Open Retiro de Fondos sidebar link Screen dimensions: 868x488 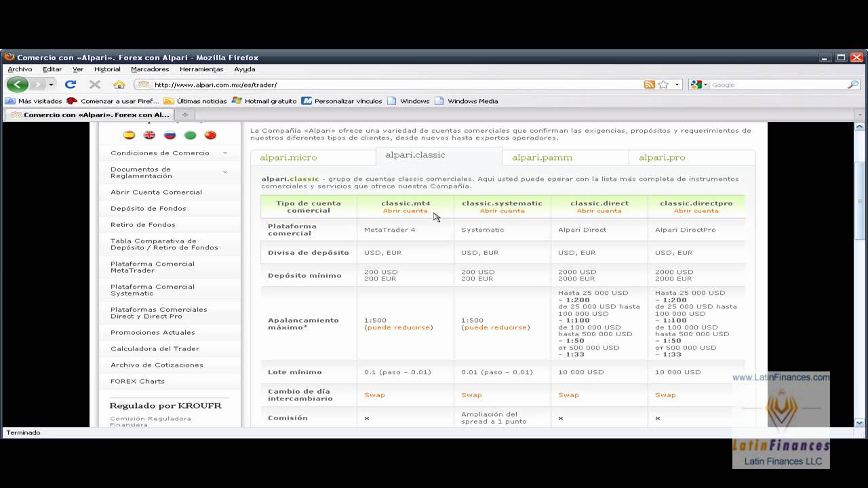[142, 225]
